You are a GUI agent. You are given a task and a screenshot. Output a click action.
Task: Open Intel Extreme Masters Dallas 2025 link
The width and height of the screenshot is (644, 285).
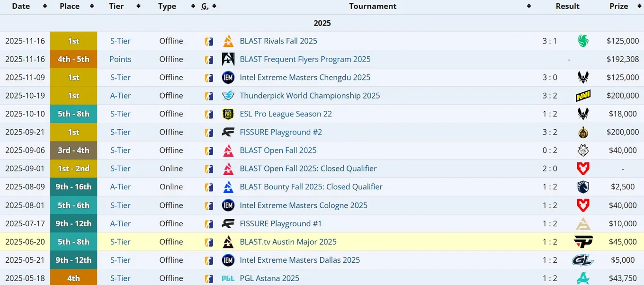(300, 260)
